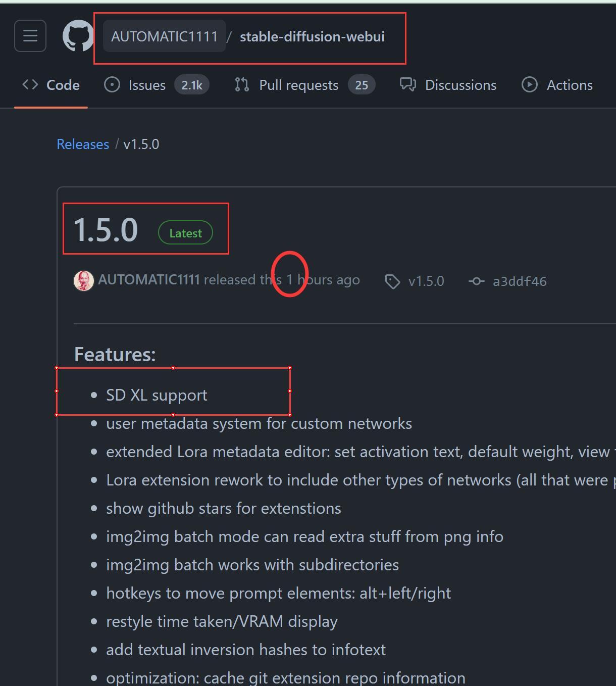Open AUTOMATIC1111 release author profile link
This screenshot has width=616, height=686.
pyautogui.click(x=149, y=280)
